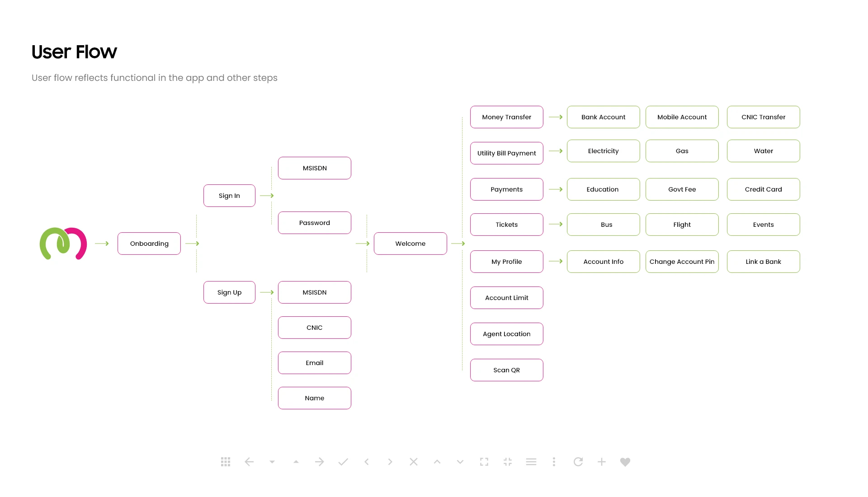Click the small up triangle caret

[296, 462]
